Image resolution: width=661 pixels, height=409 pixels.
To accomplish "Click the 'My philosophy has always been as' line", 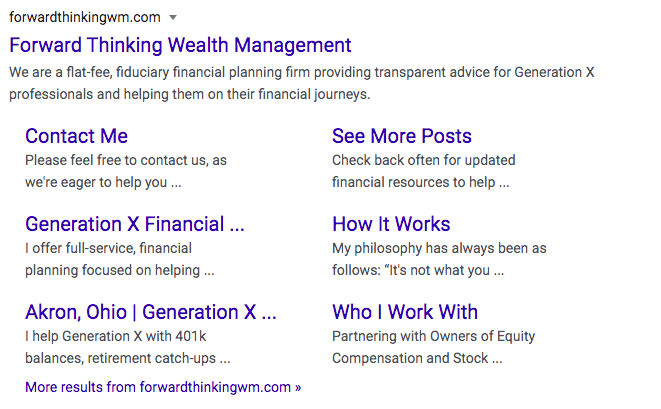I will click(x=439, y=248).
